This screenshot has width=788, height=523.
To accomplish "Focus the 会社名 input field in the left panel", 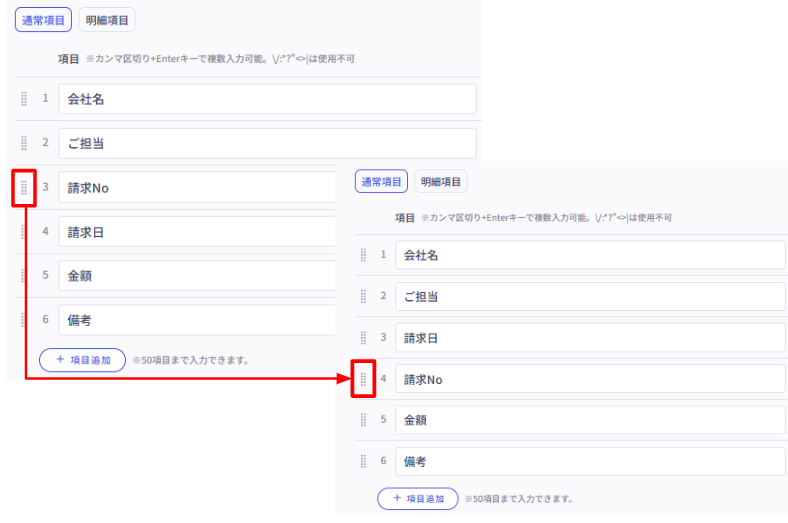I will tap(266, 99).
